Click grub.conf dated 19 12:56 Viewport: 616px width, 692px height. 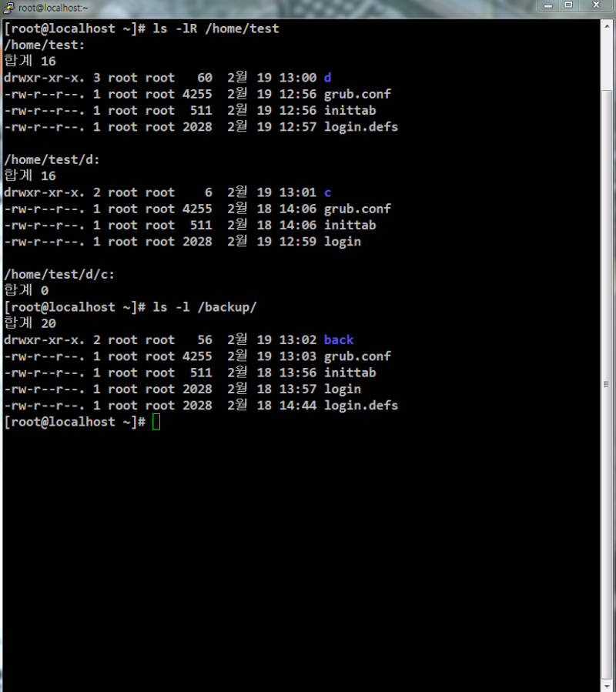pos(357,94)
